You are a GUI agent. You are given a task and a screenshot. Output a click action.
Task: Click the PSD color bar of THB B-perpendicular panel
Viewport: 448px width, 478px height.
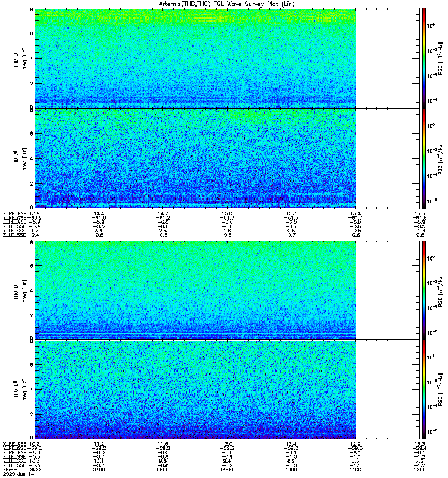tap(424, 58)
